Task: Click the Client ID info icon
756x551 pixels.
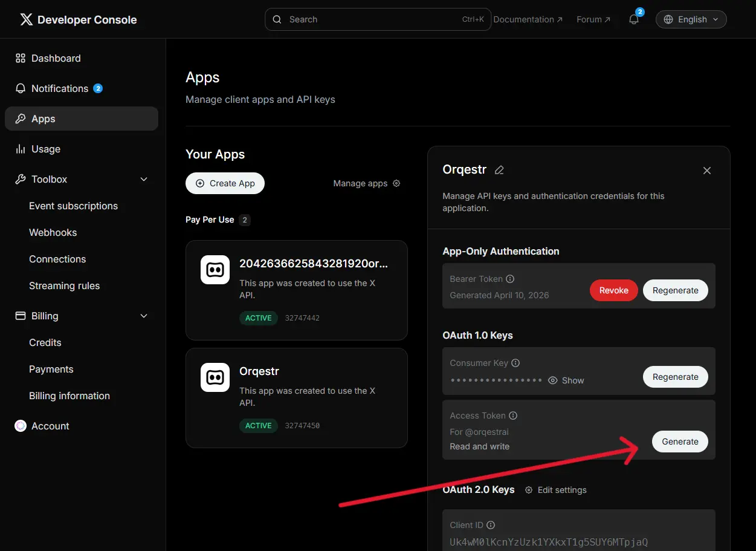Action: pos(491,525)
